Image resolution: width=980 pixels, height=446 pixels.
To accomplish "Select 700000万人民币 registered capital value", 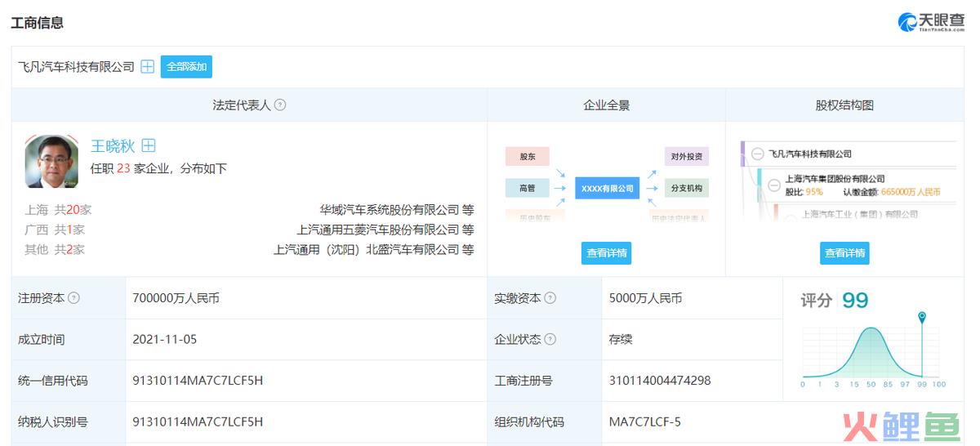I will click(x=176, y=298).
